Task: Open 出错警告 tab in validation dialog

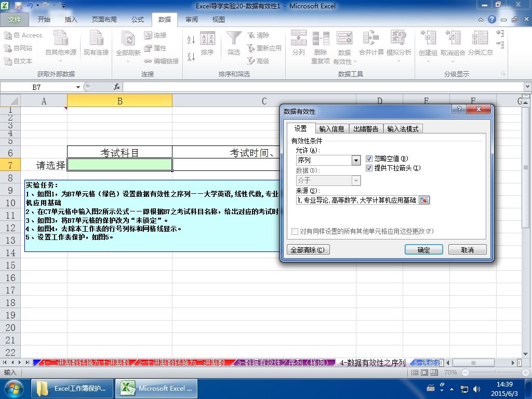Action: click(x=366, y=129)
